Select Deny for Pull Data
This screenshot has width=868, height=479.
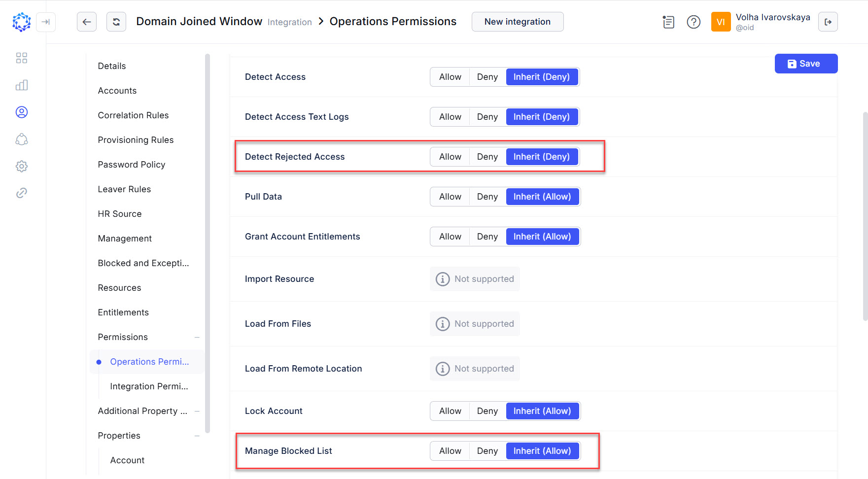pyautogui.click(x=486, y=196)
